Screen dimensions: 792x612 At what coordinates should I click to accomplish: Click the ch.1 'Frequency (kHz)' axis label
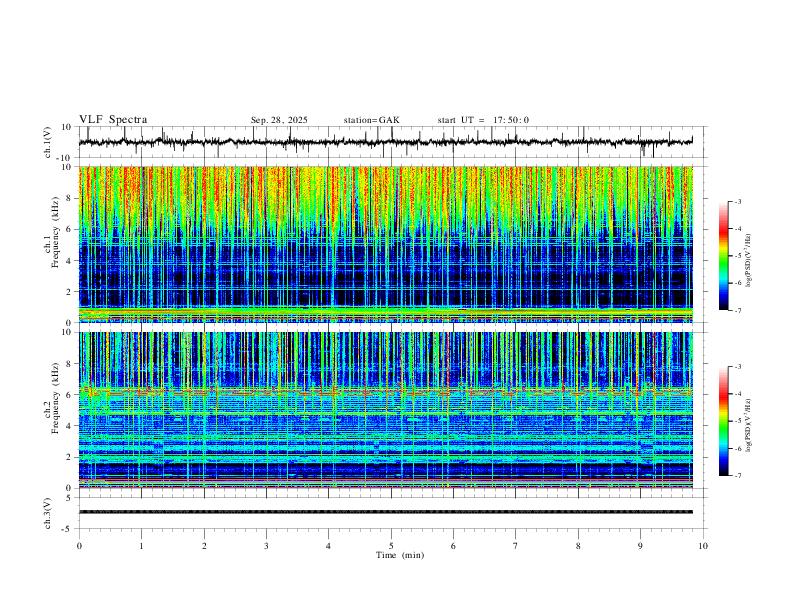pos(55,232)
